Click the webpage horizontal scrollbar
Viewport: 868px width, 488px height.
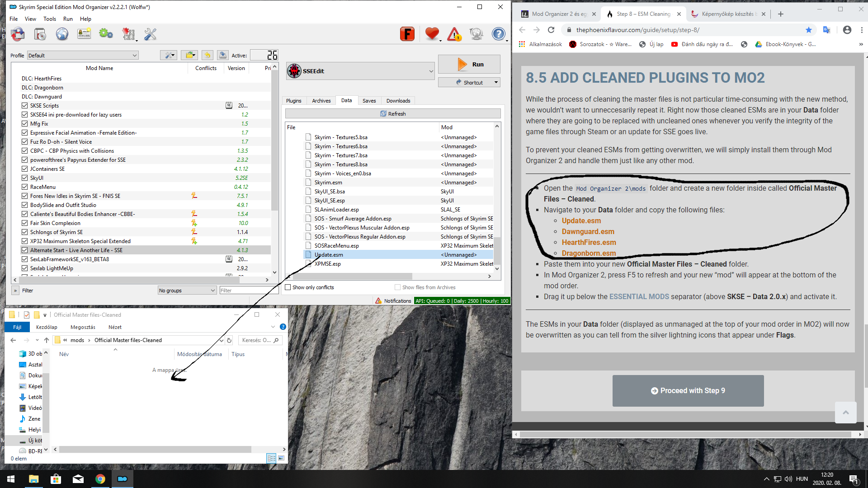(x=685, y=434)
